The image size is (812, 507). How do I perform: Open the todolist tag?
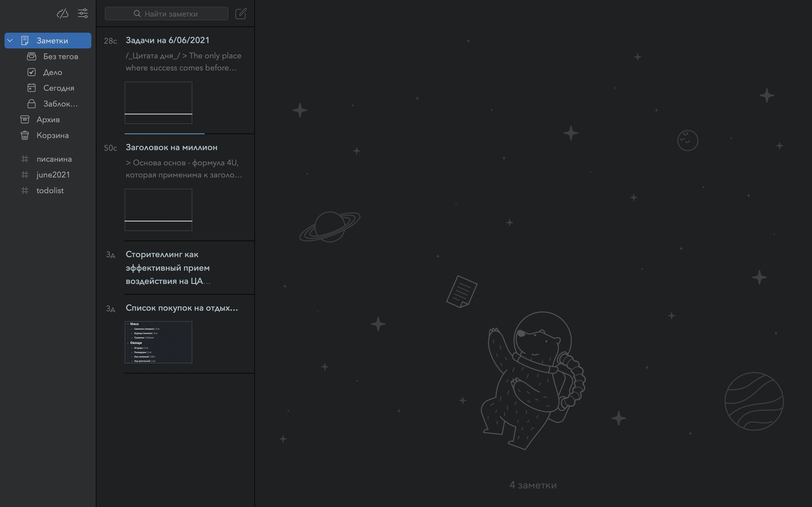(50, 191)
